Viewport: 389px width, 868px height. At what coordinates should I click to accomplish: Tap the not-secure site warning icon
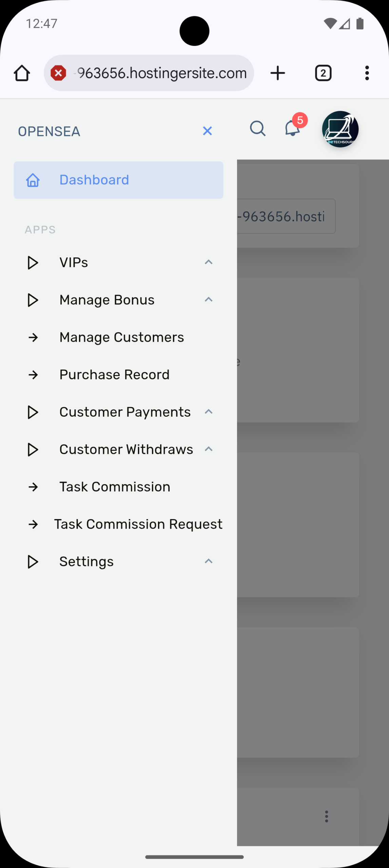tap(58, 73)
